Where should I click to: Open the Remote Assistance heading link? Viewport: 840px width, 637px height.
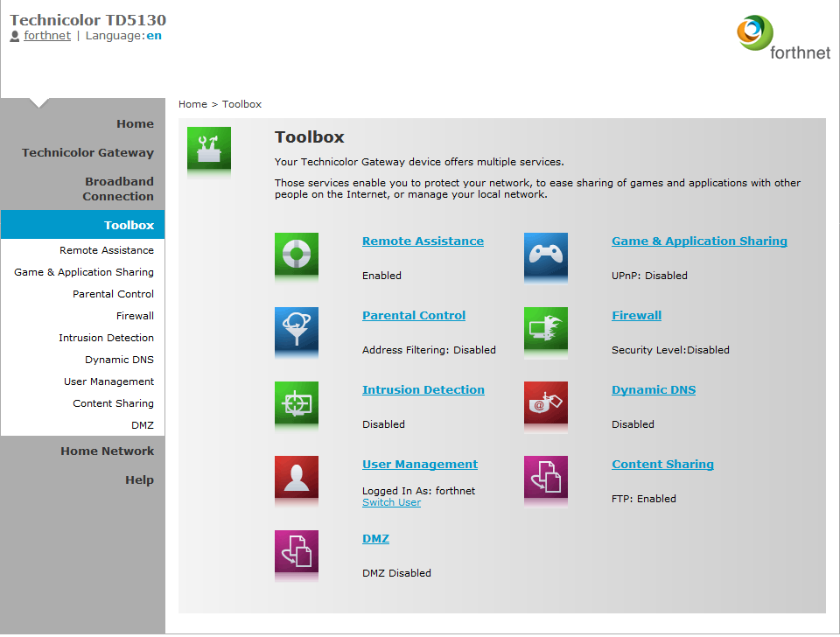click(423, 241)
